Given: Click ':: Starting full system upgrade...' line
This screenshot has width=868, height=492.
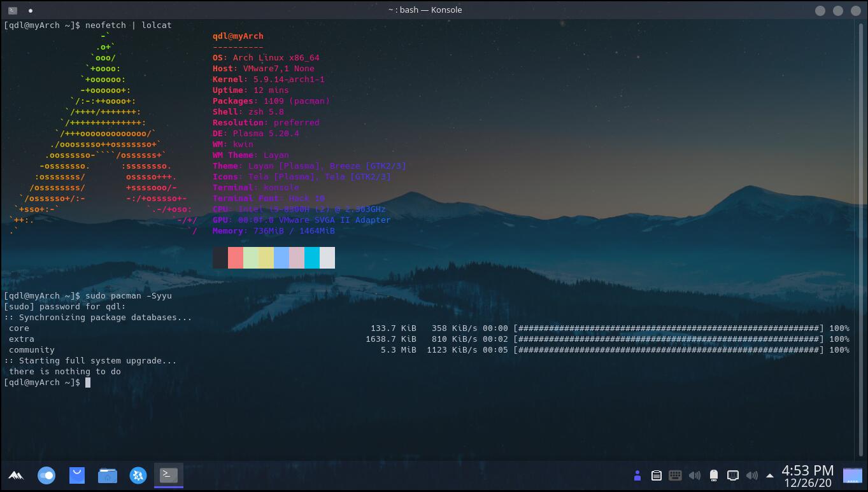Looking at the screenshot, I should pyautogui.click(x=90, y=361).
